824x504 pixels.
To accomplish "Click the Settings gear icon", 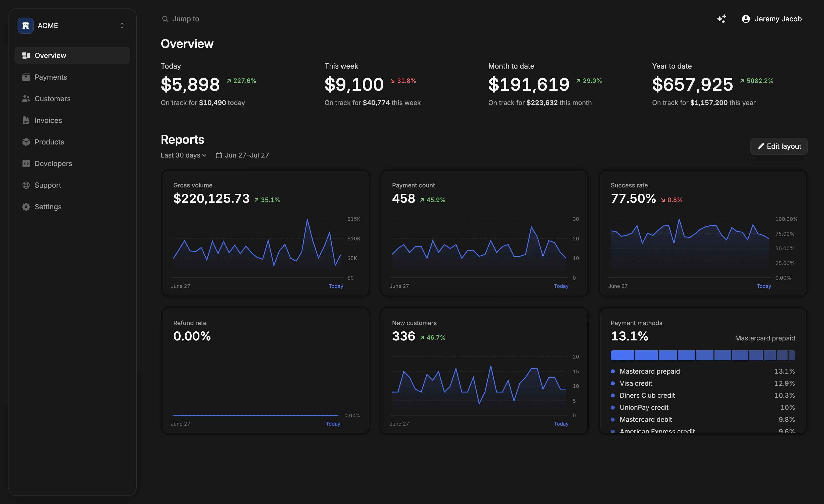I will point(26,207).
